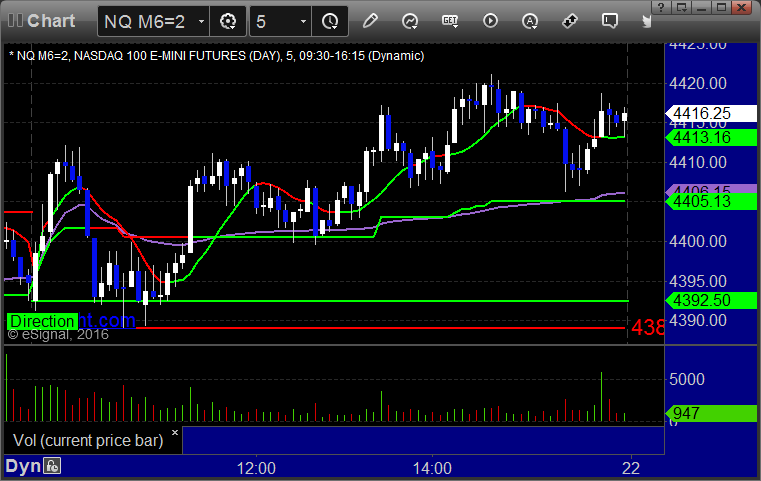
Task: Click the 4420.00 price axis label
Action: coord(698,83)
